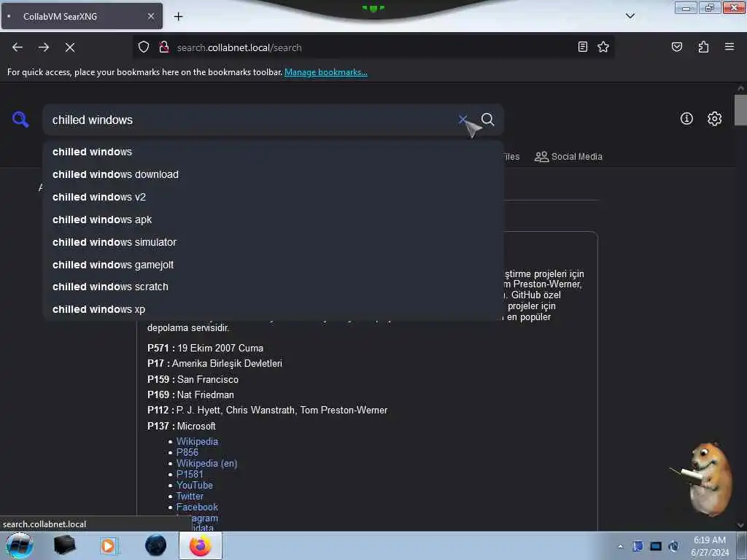Open the dark globe browser taskbar icon
The image size is (747, 560).
(x=156, y=545)
